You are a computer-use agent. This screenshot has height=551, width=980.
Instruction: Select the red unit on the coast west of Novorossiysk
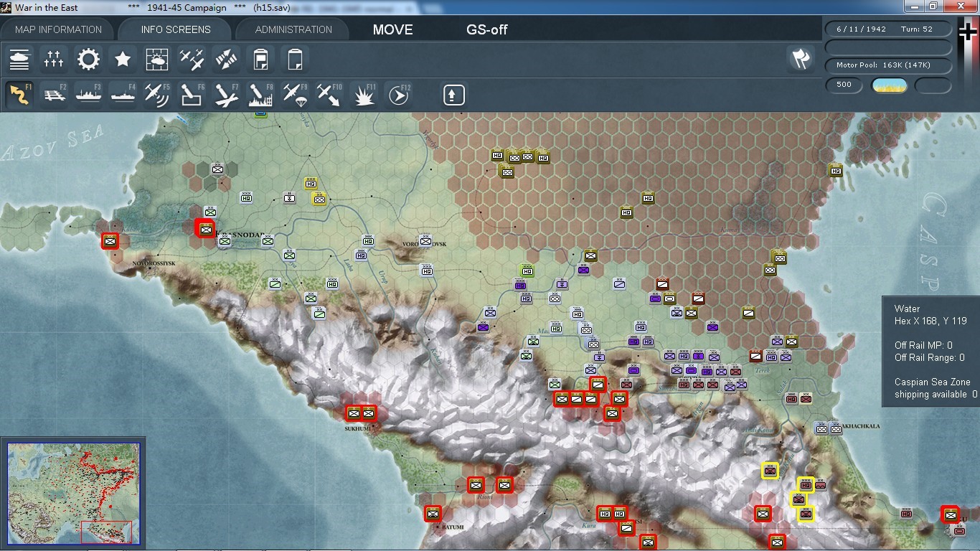pos(110,241)
